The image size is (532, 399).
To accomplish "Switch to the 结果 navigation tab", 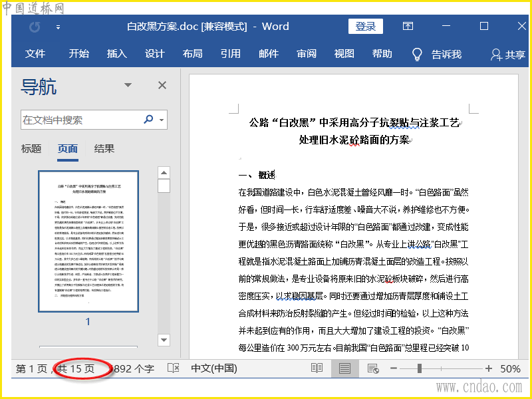I will (x=104, y=149).
